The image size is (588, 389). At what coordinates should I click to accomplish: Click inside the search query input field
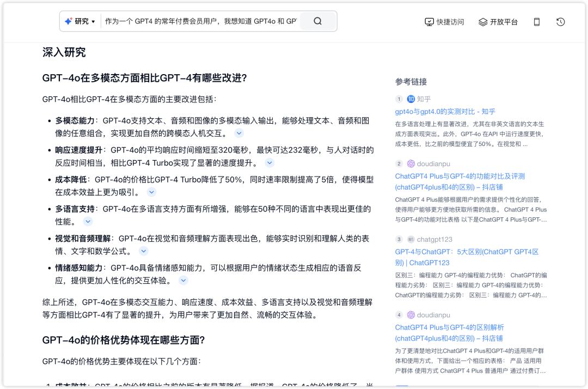pyautogui.click(x=201, y=20)
